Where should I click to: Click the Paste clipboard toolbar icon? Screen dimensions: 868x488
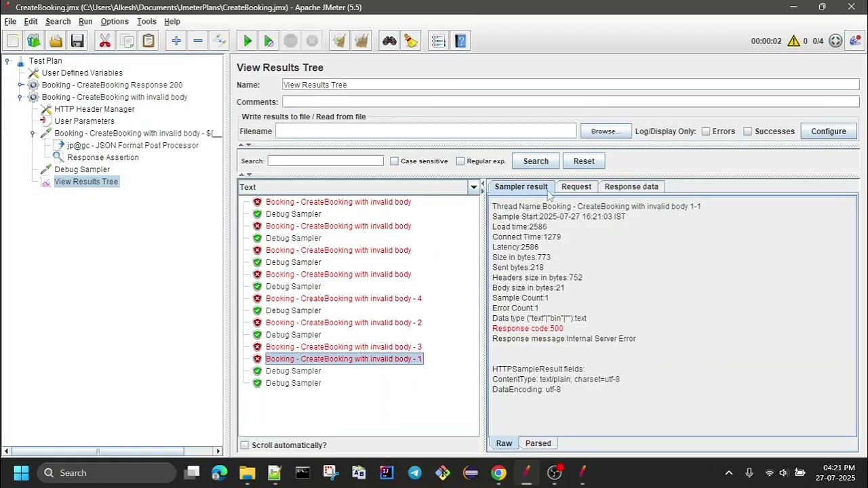(149, 41)
